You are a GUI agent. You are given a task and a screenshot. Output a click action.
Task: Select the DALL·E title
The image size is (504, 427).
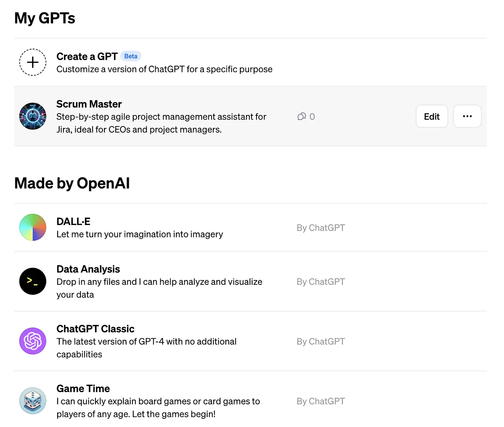click(x=73, y=222)
